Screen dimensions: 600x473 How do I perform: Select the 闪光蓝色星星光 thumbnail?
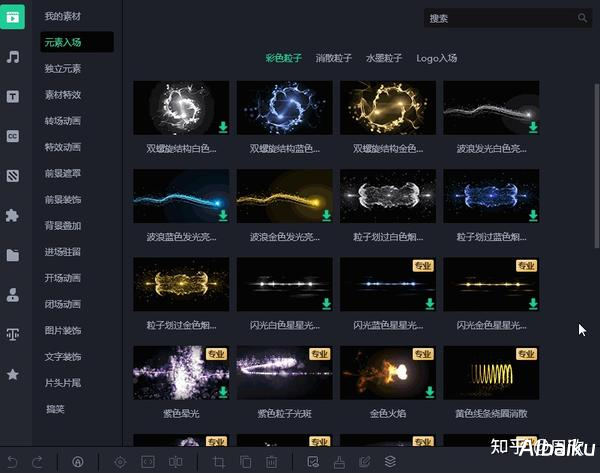[x=388, y=284]
